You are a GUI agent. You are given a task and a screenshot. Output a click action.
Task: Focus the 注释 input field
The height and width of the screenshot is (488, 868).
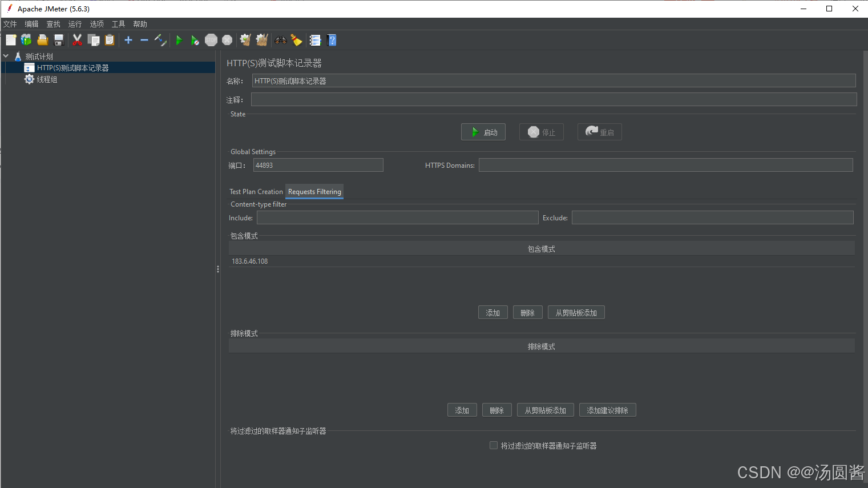click(554, 99)
